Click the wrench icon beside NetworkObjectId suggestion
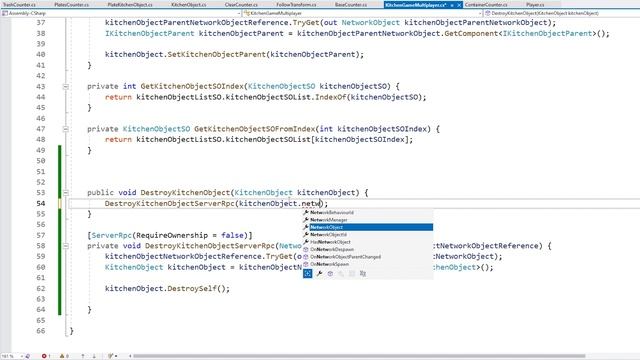The image size is (640, 360). click(x=306, y=235)
